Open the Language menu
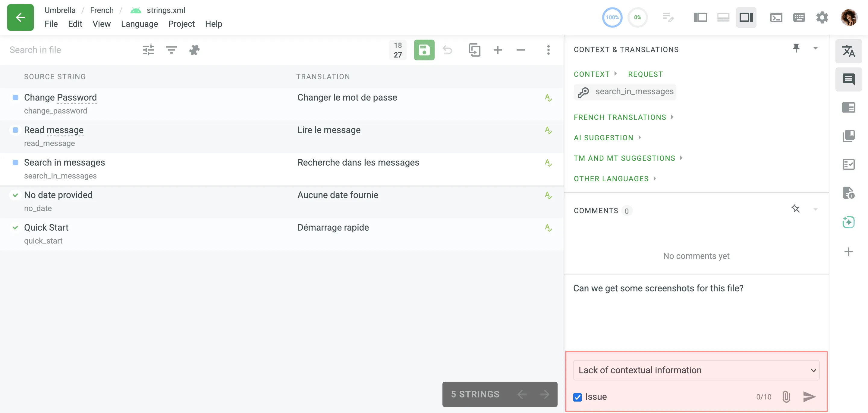Image resolution: width=868 pixels, height=413 pixels. point(139,24)
